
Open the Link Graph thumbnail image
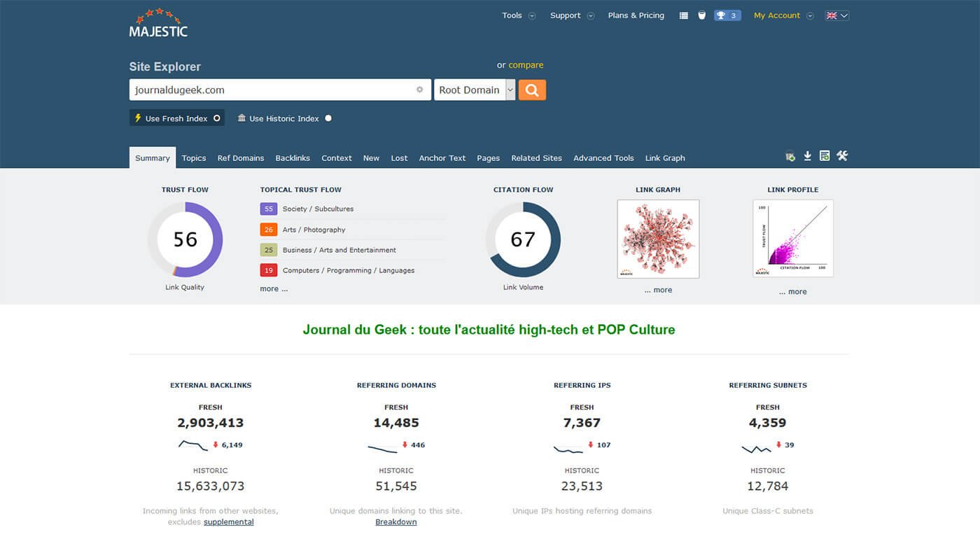[x=658, y=239]
